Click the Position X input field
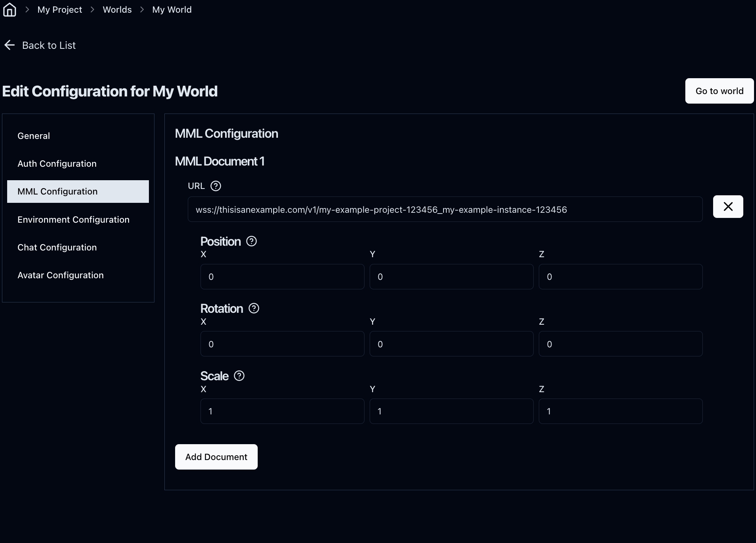This screenshot has height=543, width=756. (282, 277)
